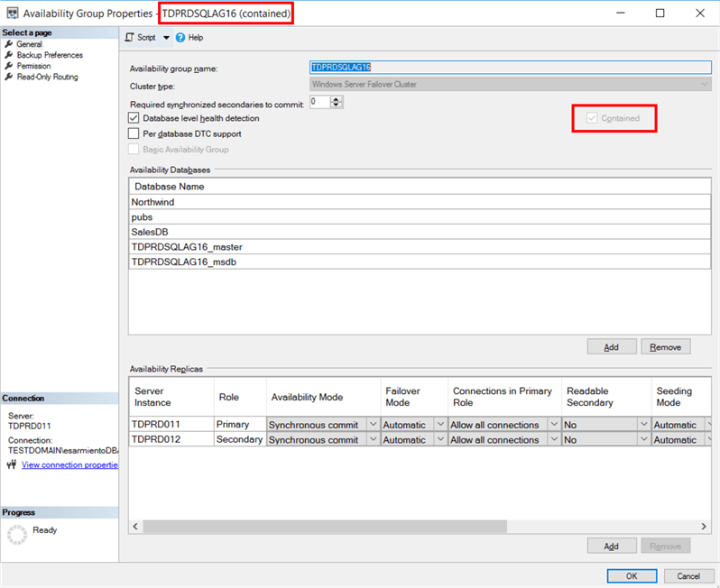Click the Read-Only Routing wrench icon
Image resolution: width=720 pixels, height=588 pixels.
pyautogui.click(x=9, y=78)
